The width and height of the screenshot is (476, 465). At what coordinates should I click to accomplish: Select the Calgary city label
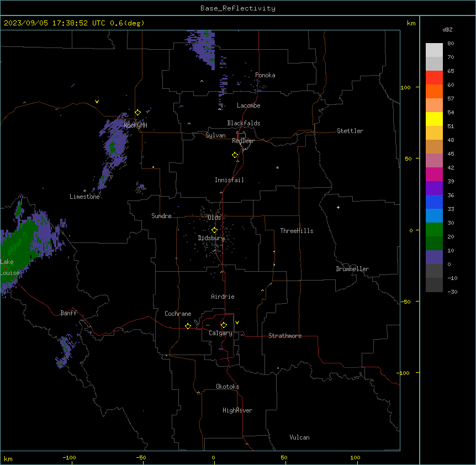[x=220, y=333]
